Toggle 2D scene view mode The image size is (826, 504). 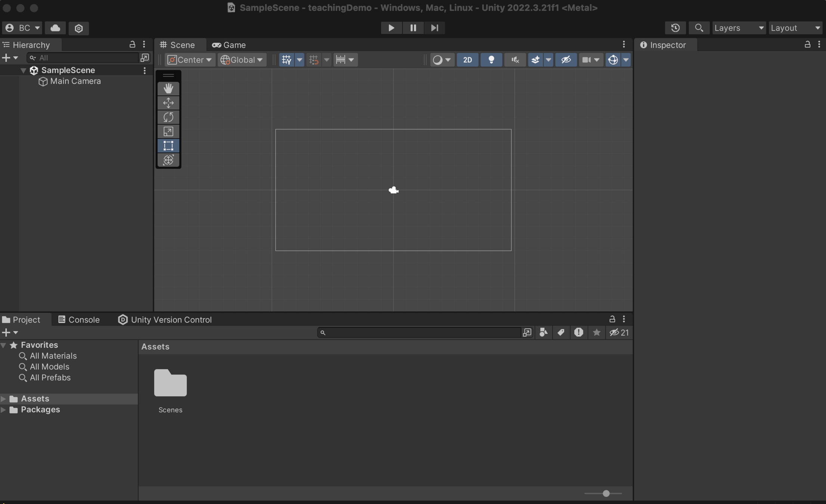pyautogui.click(x=467, y=60)
